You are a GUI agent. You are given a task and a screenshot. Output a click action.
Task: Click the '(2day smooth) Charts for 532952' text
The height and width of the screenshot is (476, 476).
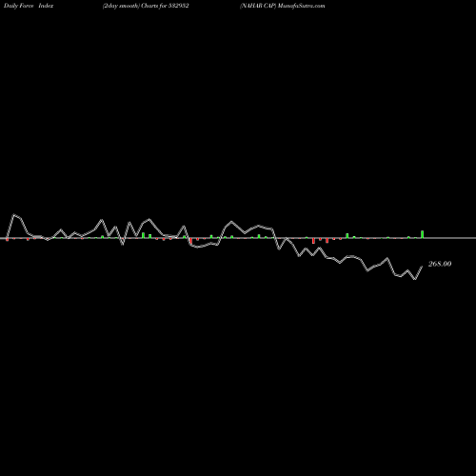146,6
